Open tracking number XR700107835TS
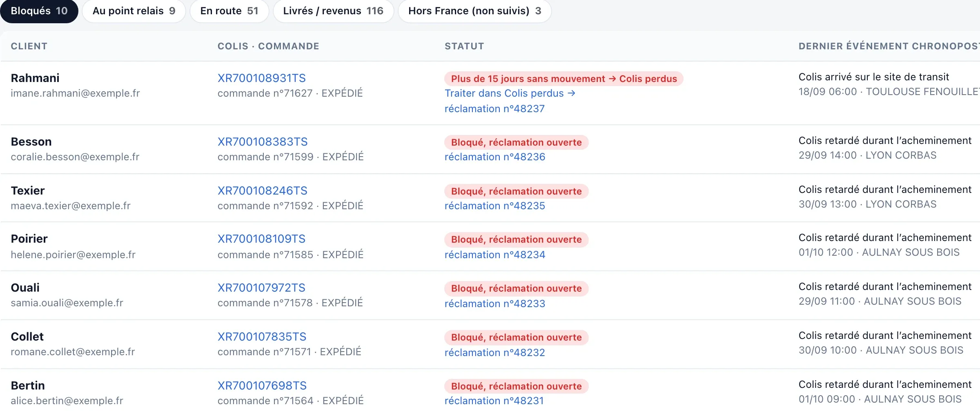Image resolution: width=980 pixels, height=416 pixels. point(262,336)
